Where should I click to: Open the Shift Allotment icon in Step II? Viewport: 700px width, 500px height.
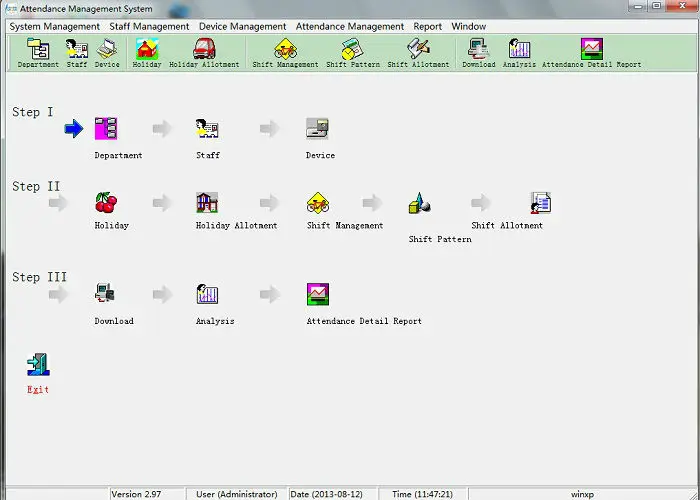click(541, 203)
